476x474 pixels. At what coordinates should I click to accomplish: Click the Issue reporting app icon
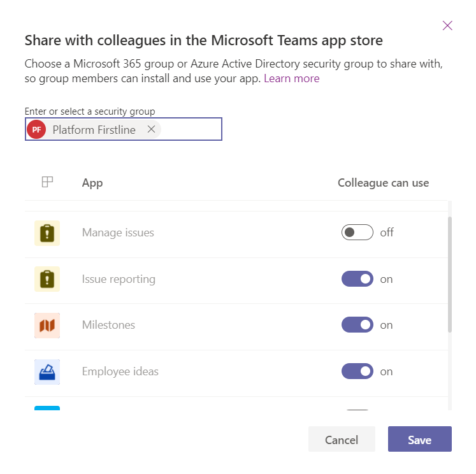pyautogui.click(x=47, y=279)
